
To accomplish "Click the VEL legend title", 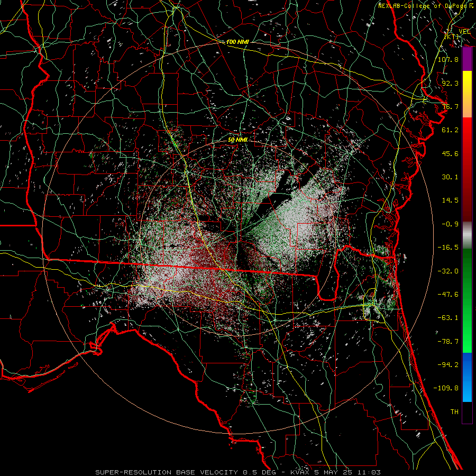I will pos(464,32).
